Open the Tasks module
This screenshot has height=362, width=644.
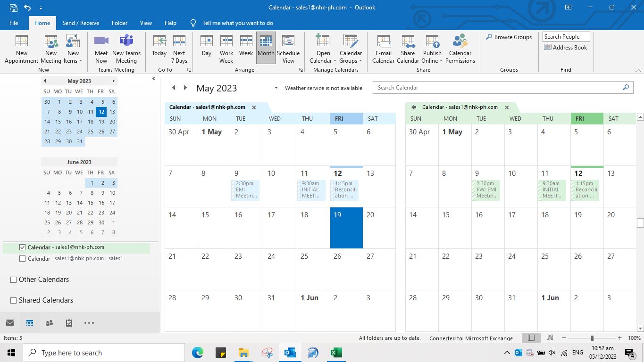coord(69,323)
